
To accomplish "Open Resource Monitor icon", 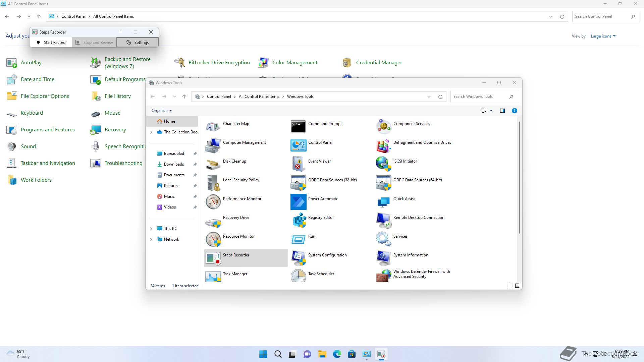I will pos(213,239).
